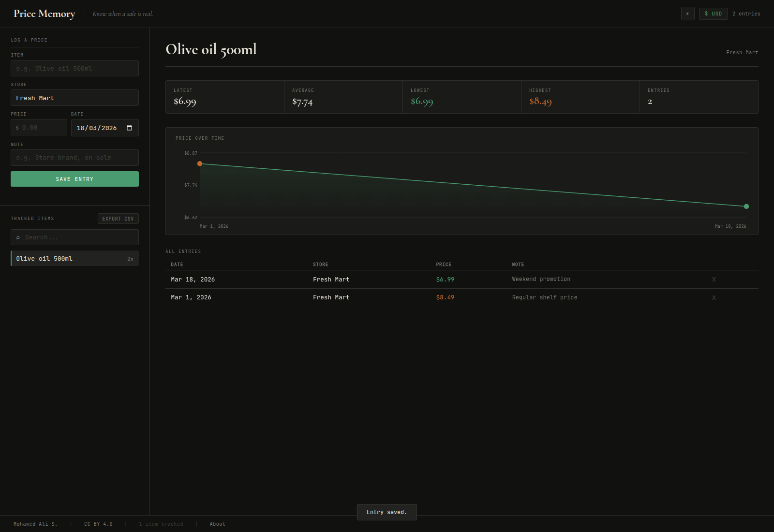Image resolution: width=774 pixels, height=532 pixels.
Task: Click the search magnifier in Tracked Items
Action: pyautogui.click(x=18, y=237)
